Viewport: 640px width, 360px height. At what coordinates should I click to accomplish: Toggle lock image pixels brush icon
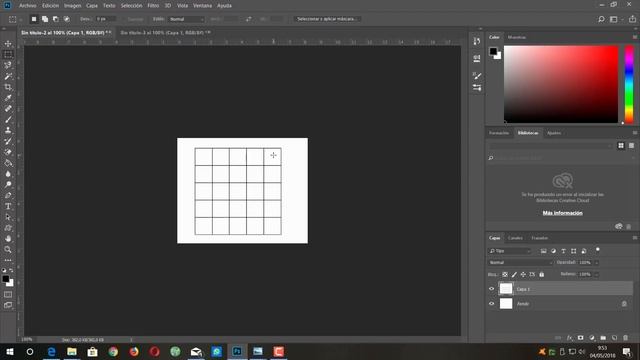514,274
